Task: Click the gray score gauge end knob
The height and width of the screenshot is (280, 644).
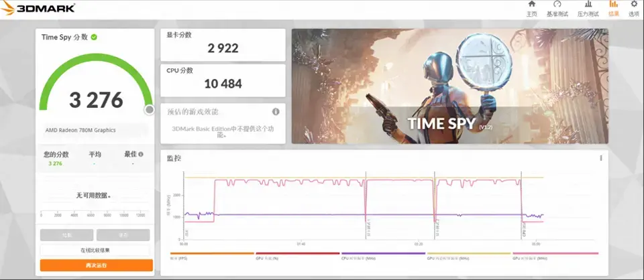Action: point(150,109)
